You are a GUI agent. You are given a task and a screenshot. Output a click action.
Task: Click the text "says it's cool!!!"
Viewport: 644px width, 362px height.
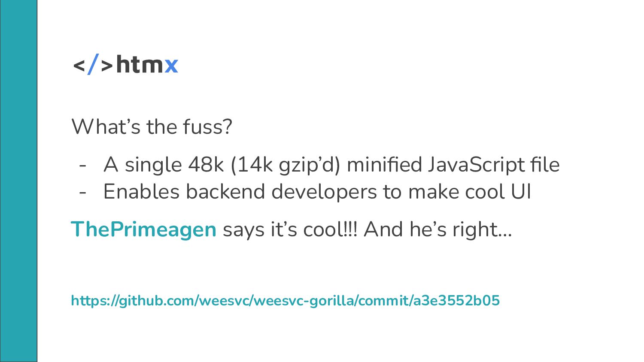click(290, 229)
